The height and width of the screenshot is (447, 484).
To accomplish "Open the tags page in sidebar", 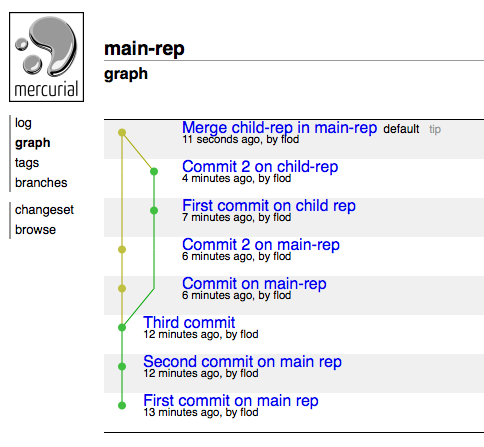I will tap(27, 163).
